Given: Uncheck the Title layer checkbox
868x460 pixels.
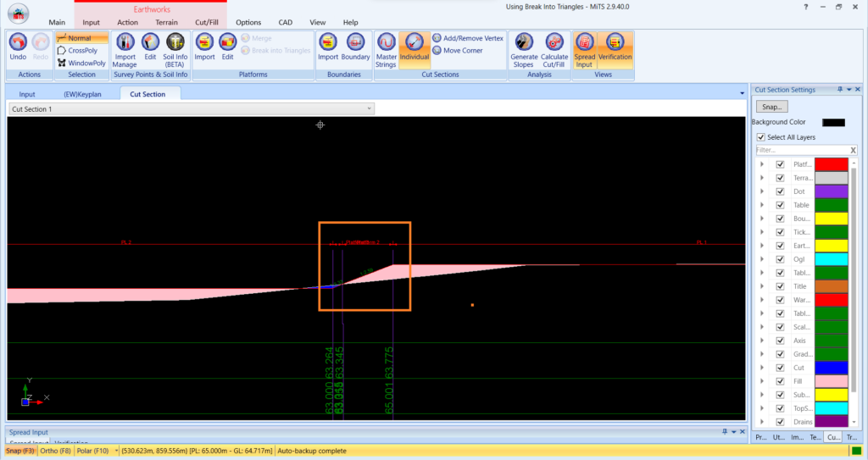Looking at the screenshot, I should click(x=780, y=286).
